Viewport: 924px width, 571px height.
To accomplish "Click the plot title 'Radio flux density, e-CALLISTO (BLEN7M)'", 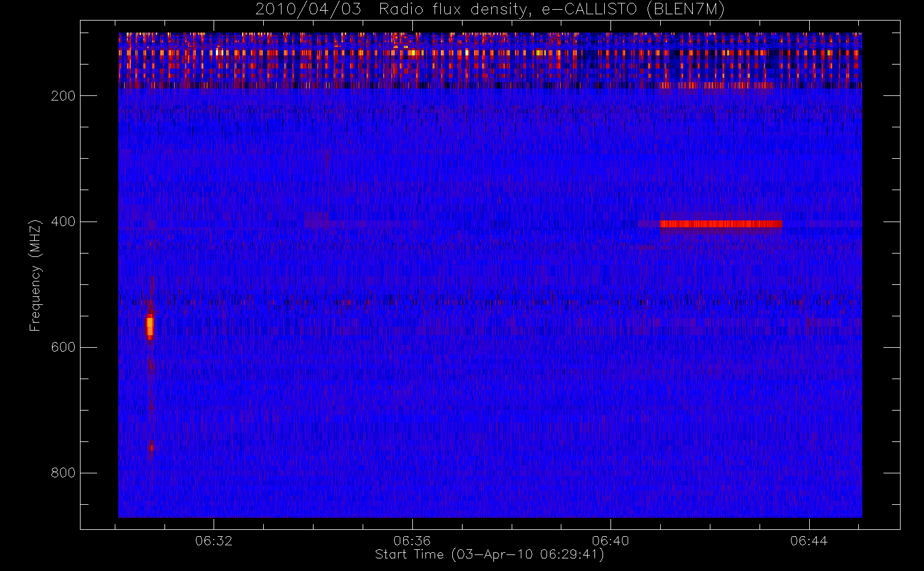I will [x=552, y=10].
